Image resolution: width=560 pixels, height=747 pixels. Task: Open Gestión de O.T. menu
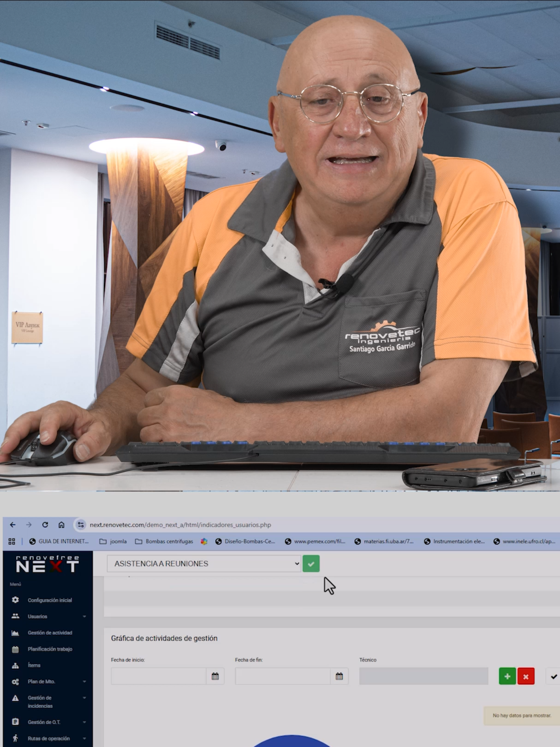pos(44,722)
